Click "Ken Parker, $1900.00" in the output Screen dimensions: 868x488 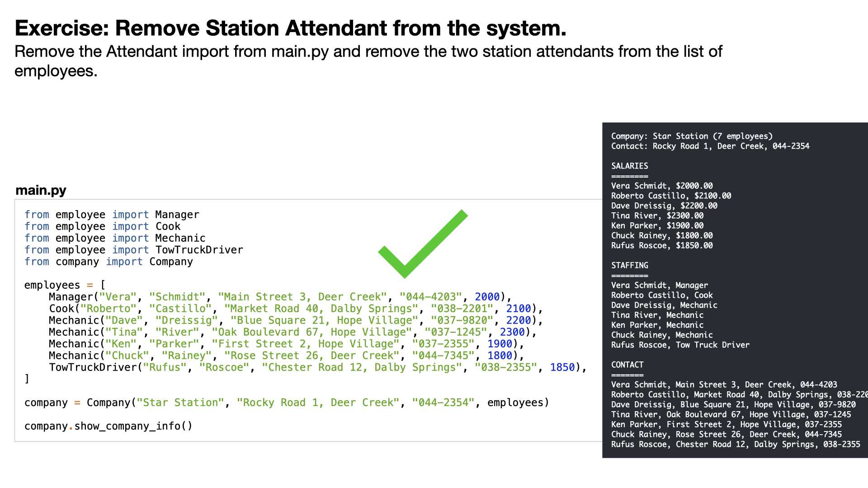[x=657, y=225]
